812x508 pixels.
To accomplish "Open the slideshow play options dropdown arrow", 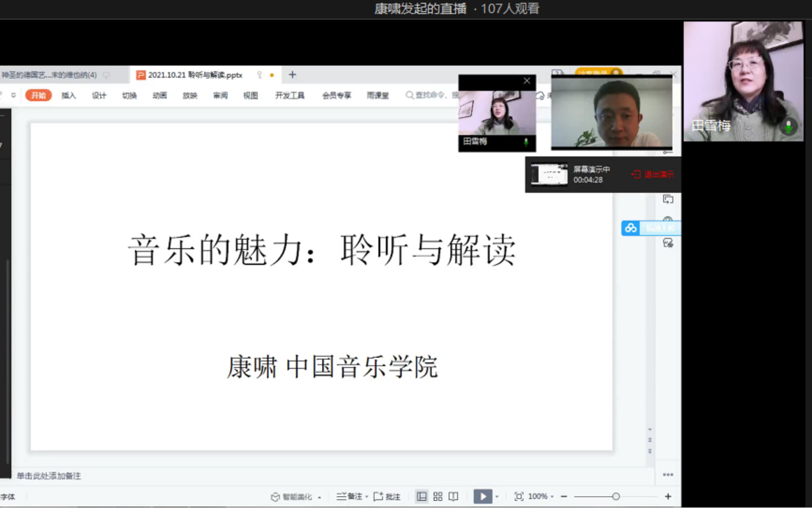I will point(497,496).
